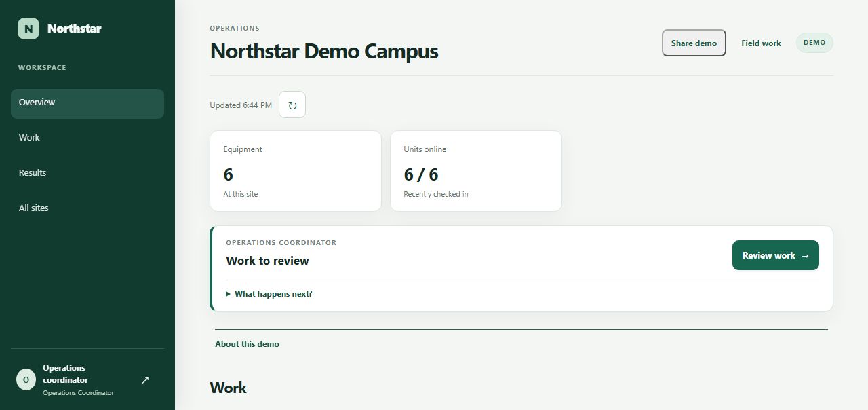Click the OPERATIONS label above the page title
The width and height of the screenshot is (868, 410).
(235, 29)
